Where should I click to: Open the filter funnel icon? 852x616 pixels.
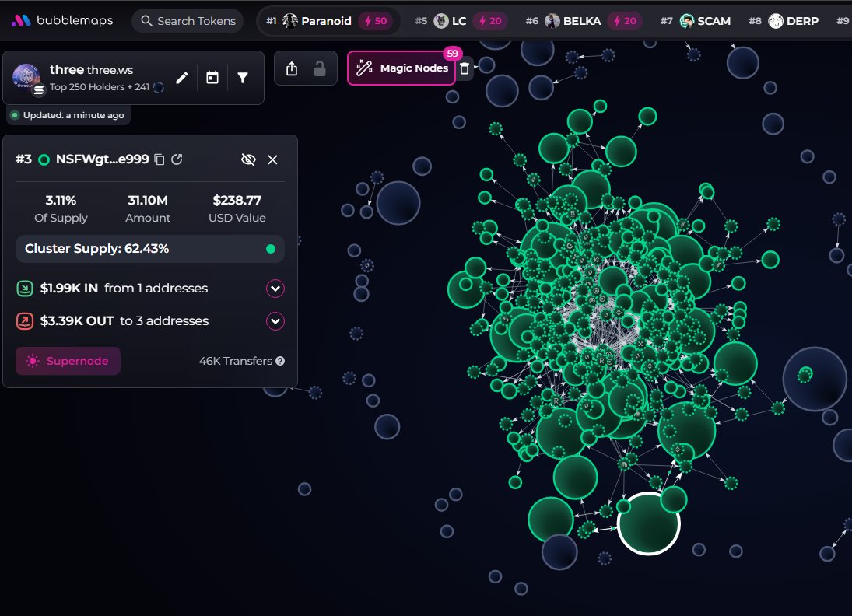(243, 79)
